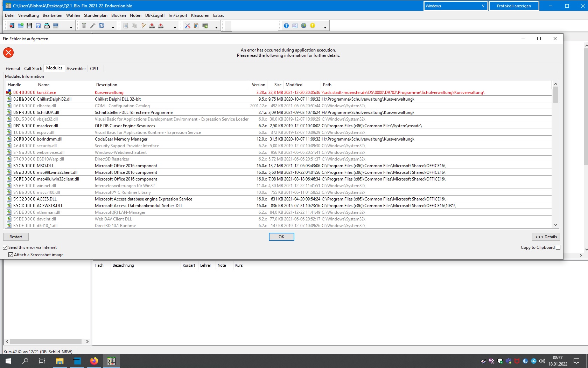The height and width of the screenshot is (368, 588).
Task: Expand the second toolbar group overflow arrow
Action: 113,28
